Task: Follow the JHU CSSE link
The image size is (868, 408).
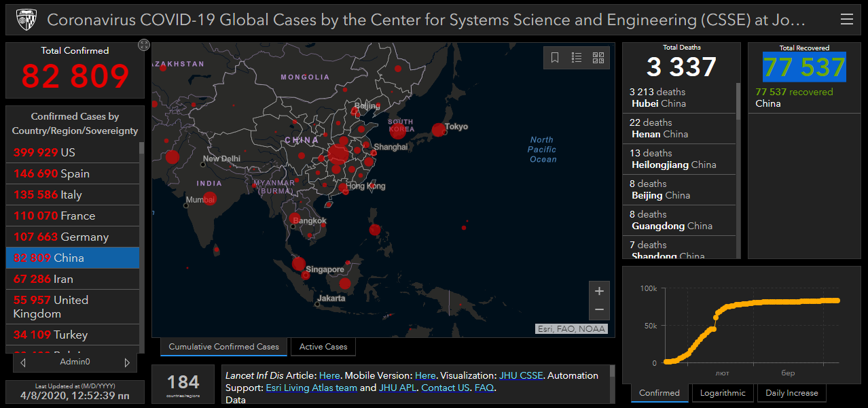Action: 521,375
